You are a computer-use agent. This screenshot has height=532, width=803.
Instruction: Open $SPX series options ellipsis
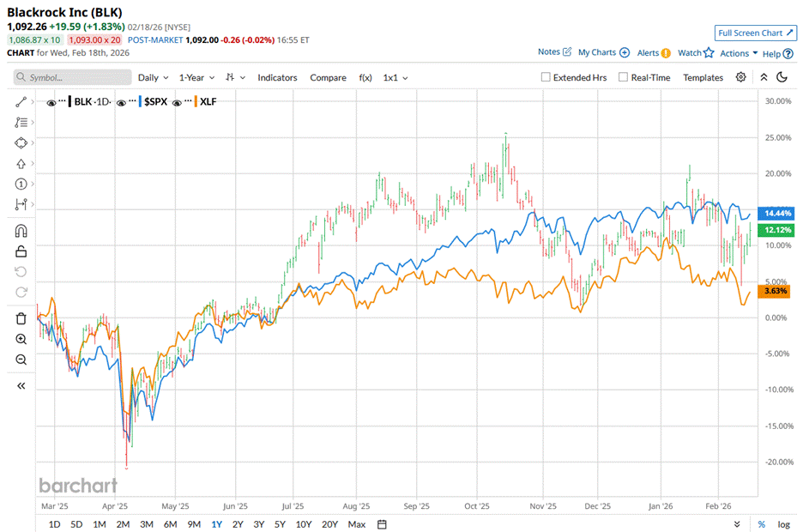coord(132,100)
